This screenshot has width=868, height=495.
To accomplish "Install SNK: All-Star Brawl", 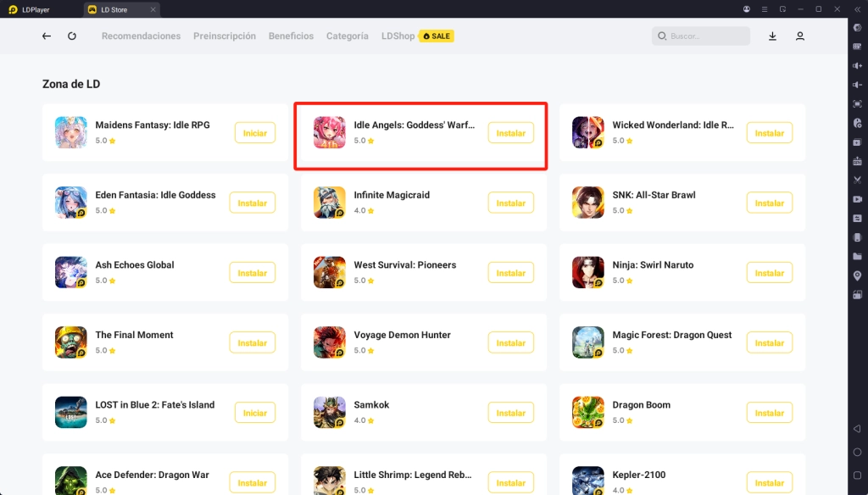I will pyautogui.click(x=770, y=203).
